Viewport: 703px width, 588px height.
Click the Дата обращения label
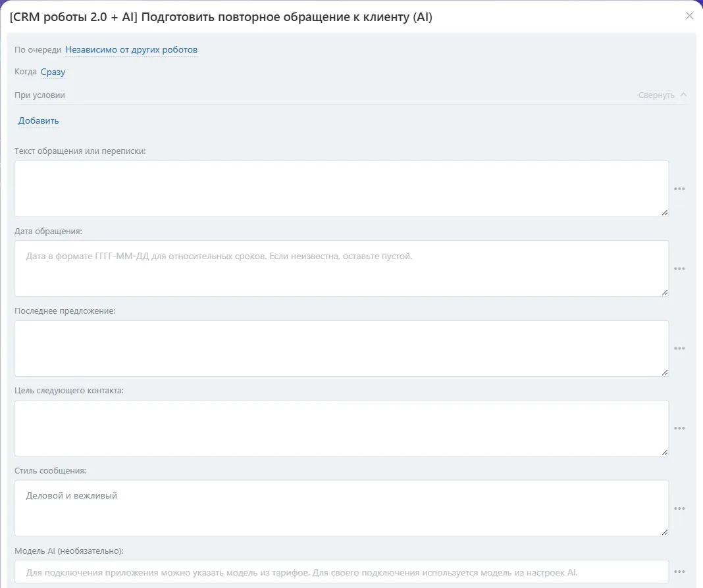point(49,232)
